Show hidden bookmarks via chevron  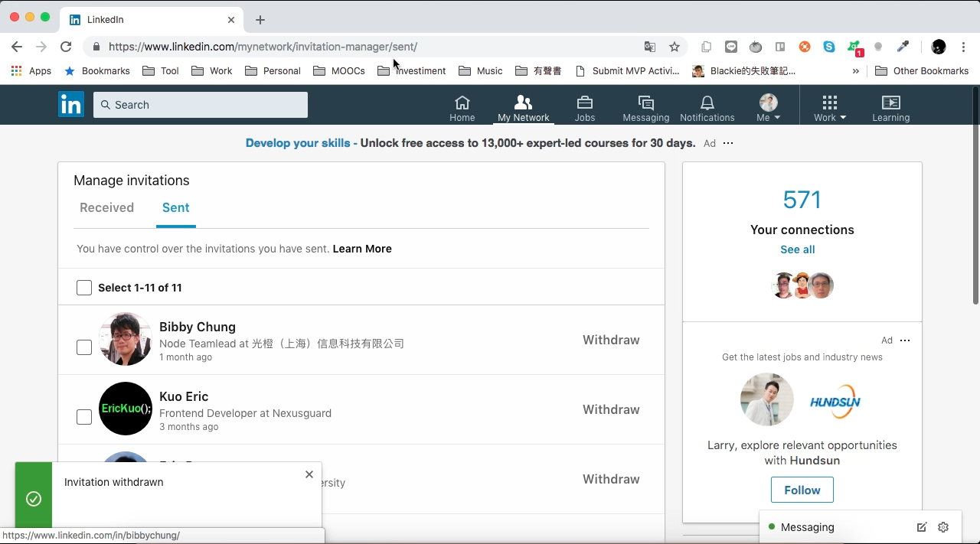[855, 70]
